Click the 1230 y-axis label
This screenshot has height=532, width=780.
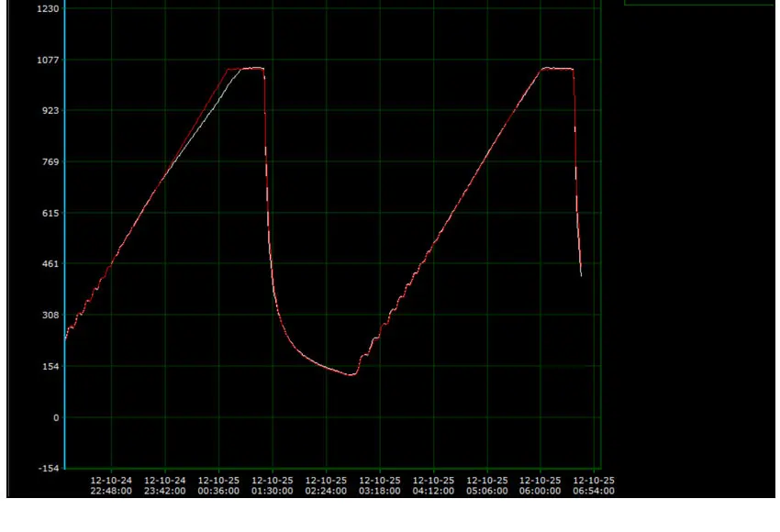point(48,8)
